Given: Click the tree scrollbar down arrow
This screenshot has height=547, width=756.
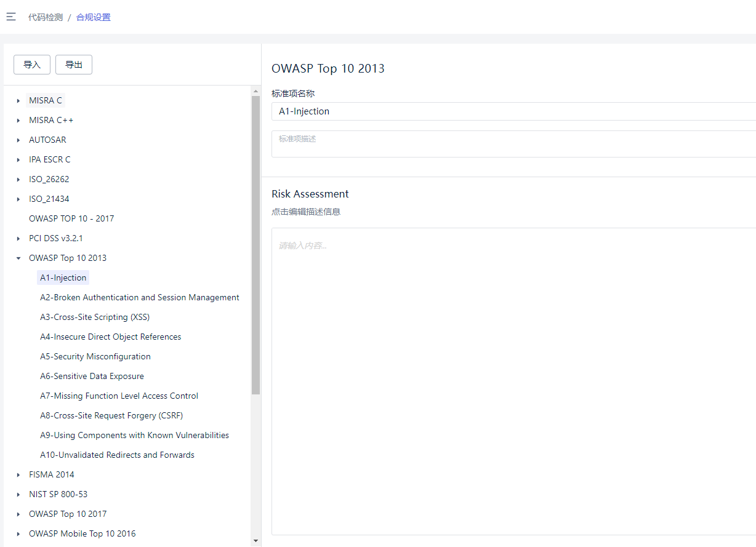Looking at the screenshot, I should [256, 541].
